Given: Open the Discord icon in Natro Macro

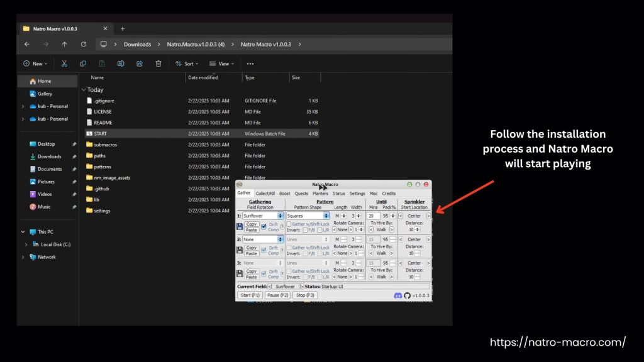Looking at the screenshot, I should (397, 295).
